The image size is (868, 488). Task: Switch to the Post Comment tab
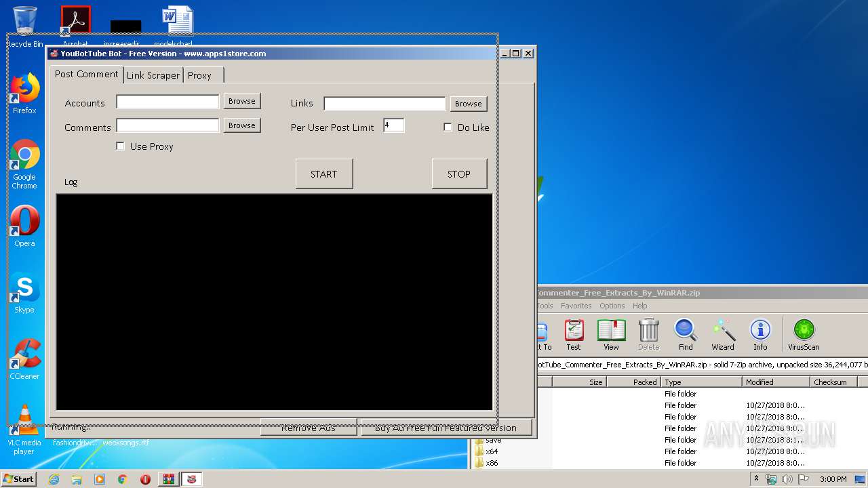[86, 74]
